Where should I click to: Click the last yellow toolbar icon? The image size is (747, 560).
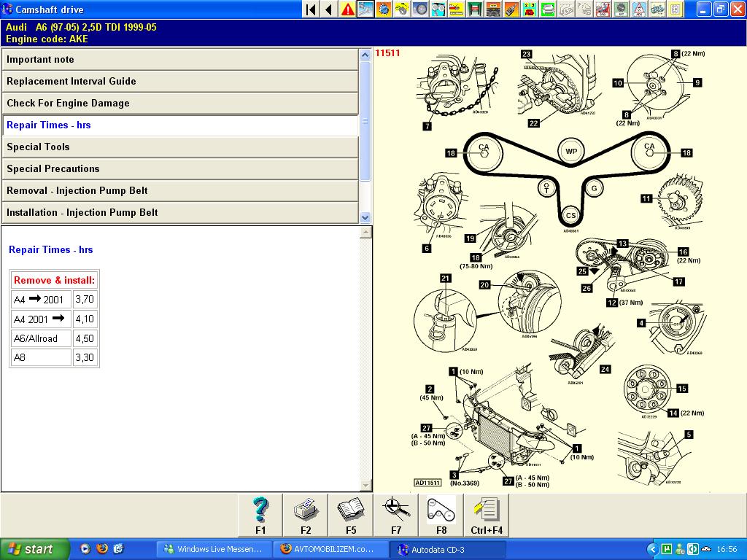tap(675, 9)
